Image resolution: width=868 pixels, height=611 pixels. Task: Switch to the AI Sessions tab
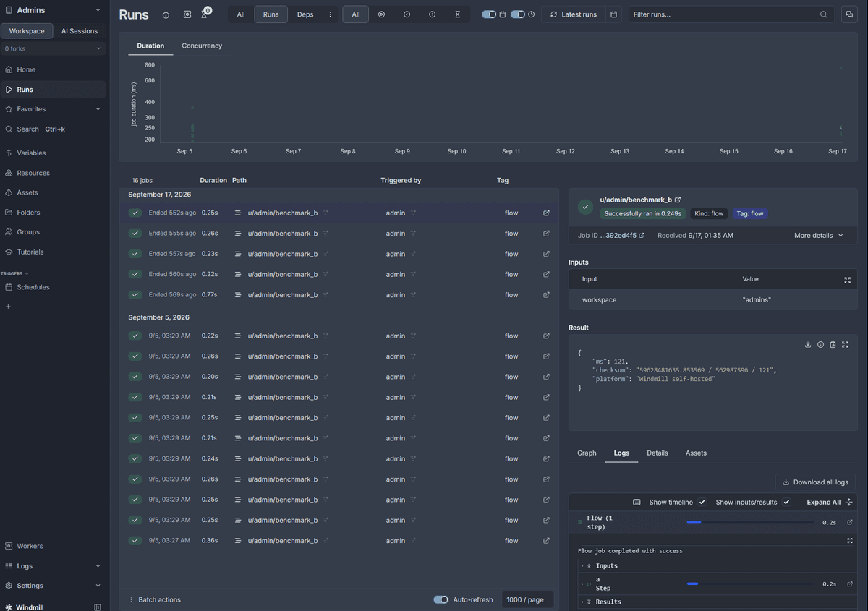80,31
